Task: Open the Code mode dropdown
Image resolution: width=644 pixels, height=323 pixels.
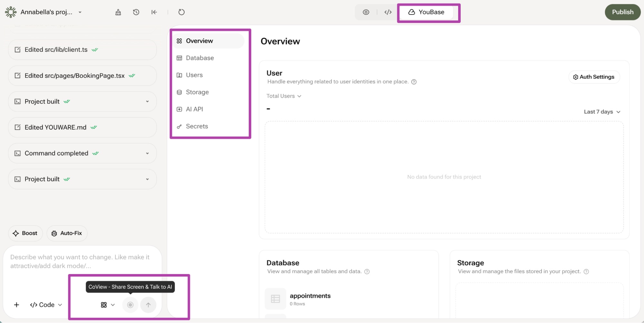Action: point(46,305)
